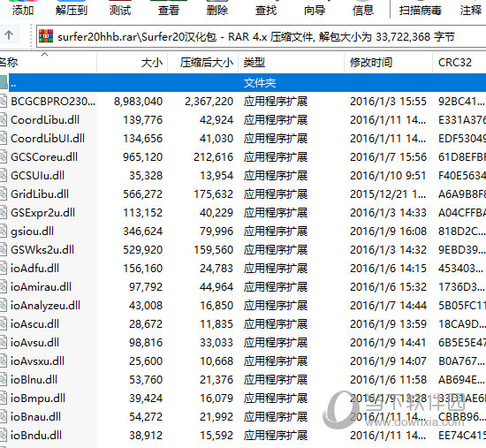486x448 pixels.
Task: Select file ioAnalyzeu.dll
Action: click(45, 306)
